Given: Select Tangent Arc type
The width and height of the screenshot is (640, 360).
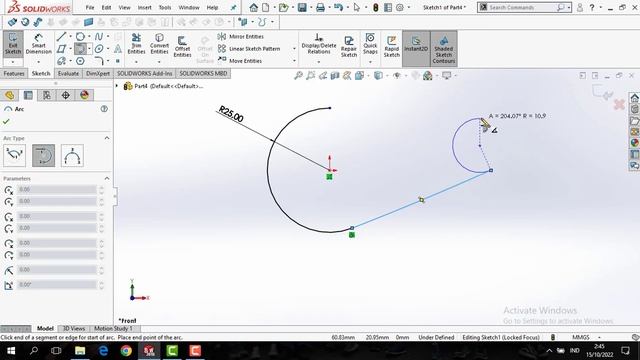Looking at the screenshot, I should click(43, 155).
